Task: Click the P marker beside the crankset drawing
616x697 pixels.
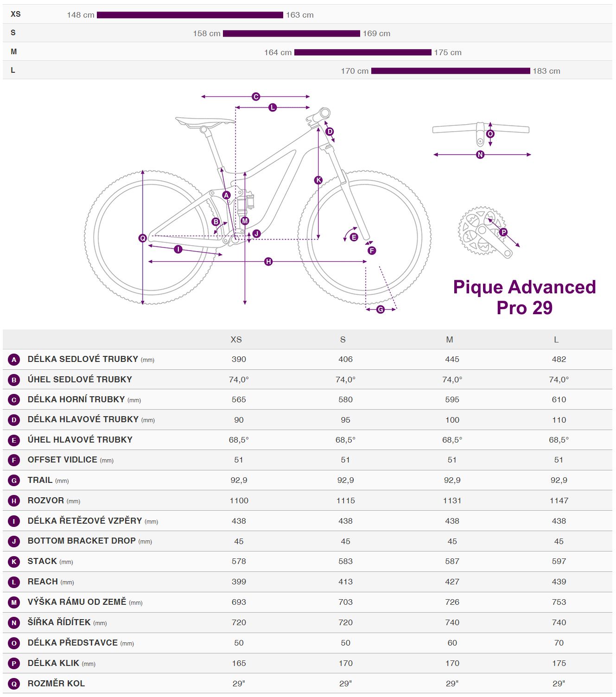Action: pyautogui.click(x=503, y=232)
